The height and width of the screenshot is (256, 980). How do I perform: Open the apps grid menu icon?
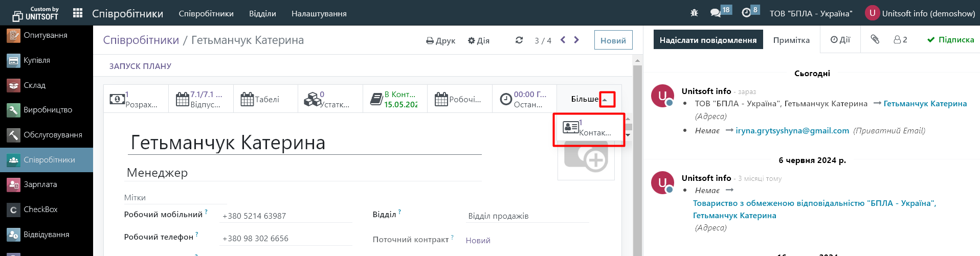point(78,13)
